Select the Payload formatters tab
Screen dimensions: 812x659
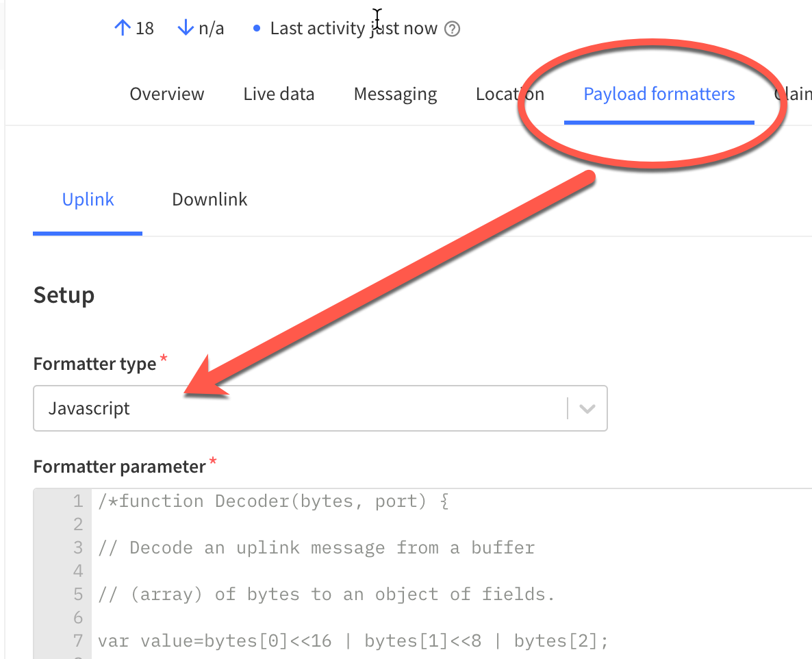[x=659, y=94]
